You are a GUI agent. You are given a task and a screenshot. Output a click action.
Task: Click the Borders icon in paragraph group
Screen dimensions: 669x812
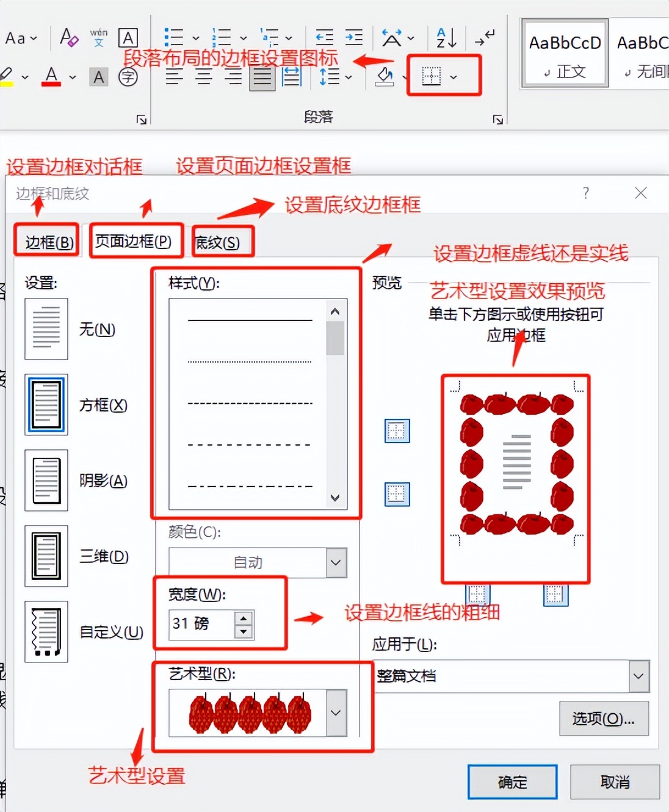point(432,76)
